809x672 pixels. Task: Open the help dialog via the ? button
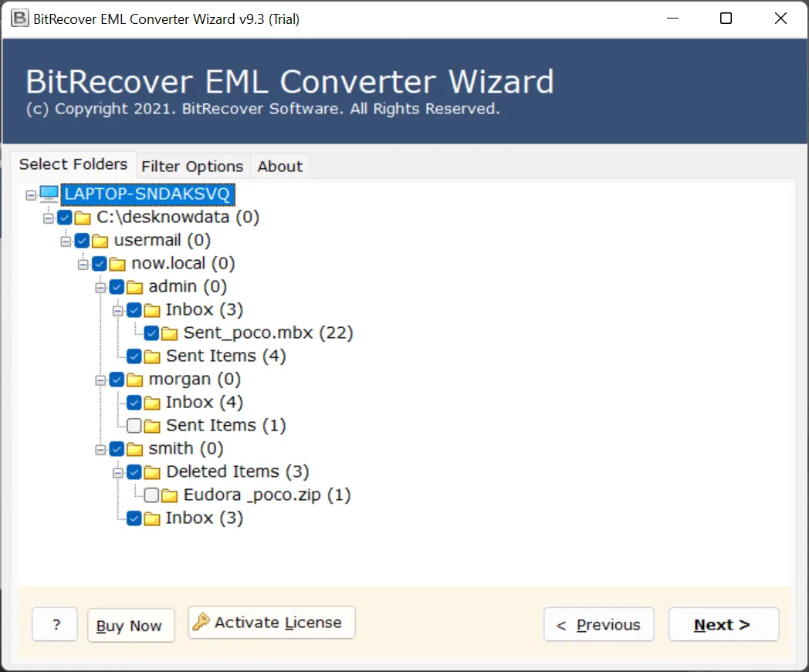(54, 624)
